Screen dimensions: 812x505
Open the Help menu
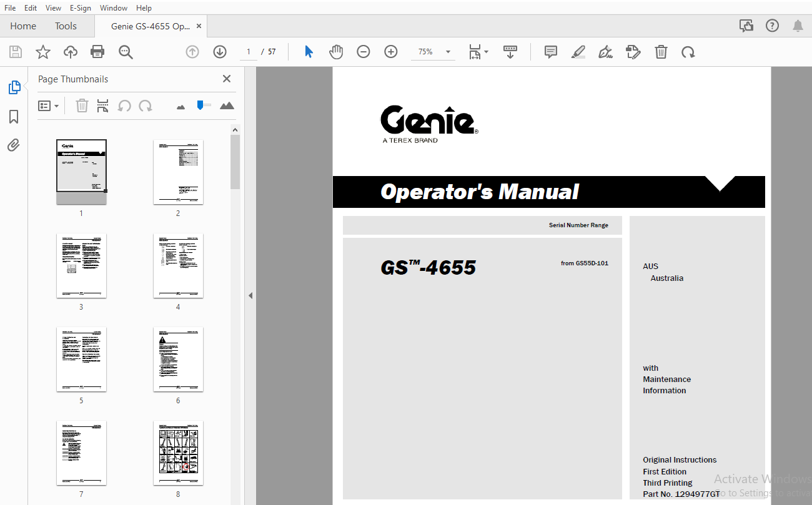pos(144,7)
